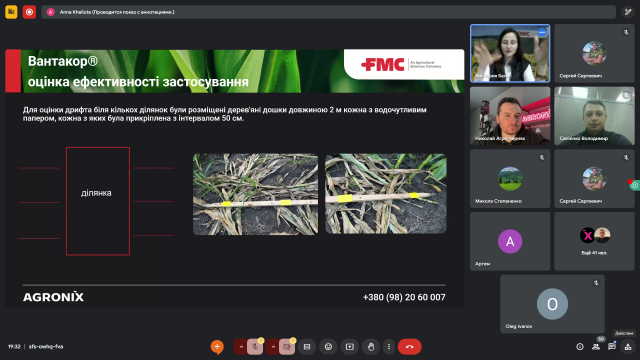
Task: Toggle the disabled camera button
Action: 287,347
